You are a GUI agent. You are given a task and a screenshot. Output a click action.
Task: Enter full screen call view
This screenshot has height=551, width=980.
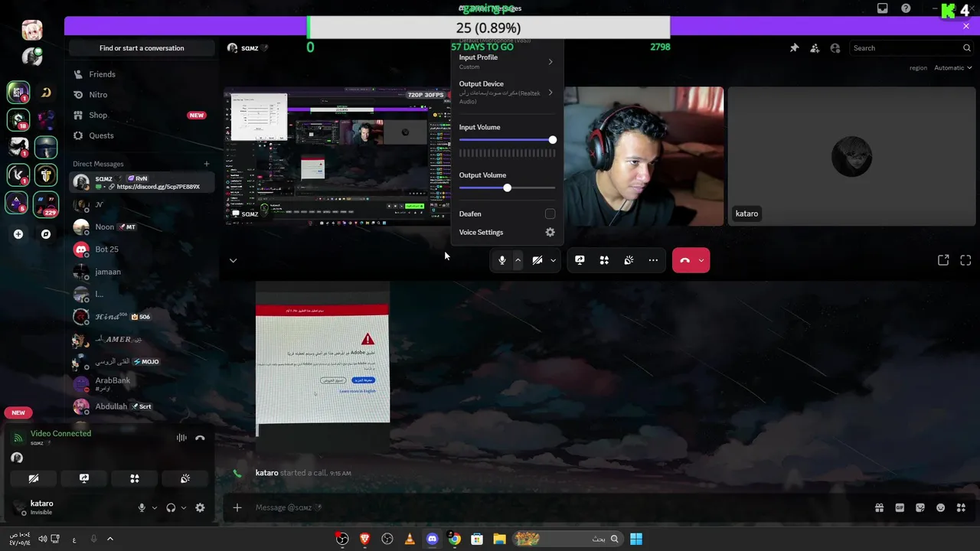[x=965, y=260]
